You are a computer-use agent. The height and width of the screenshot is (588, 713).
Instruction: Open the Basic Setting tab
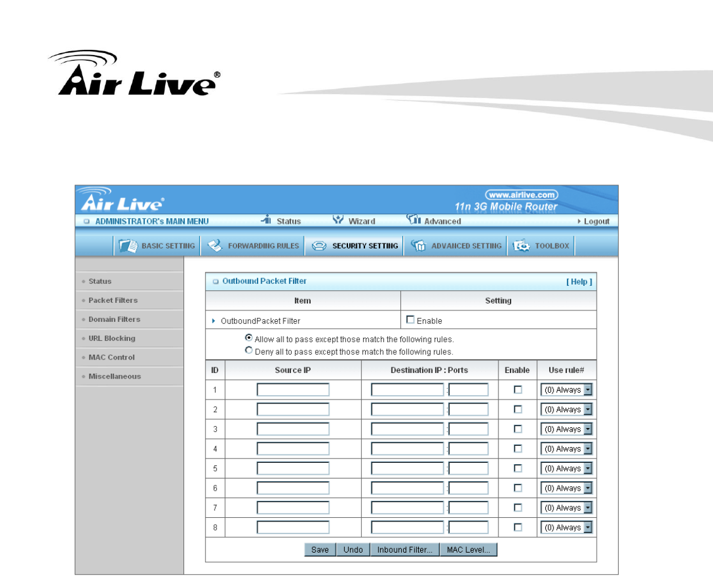tap(156, 246)
